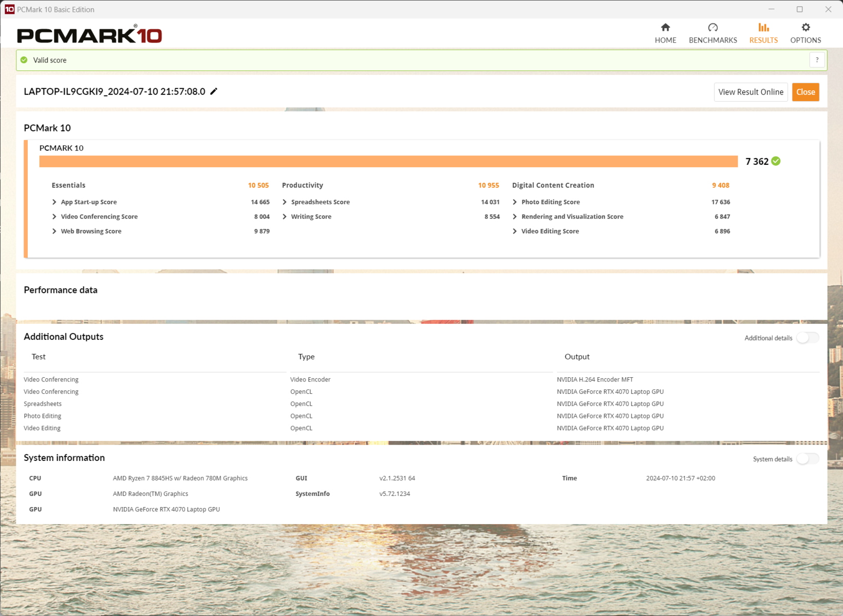Expand the Web Browsing Score row
This screenshot has width=843, height=616.
point(54,232)
